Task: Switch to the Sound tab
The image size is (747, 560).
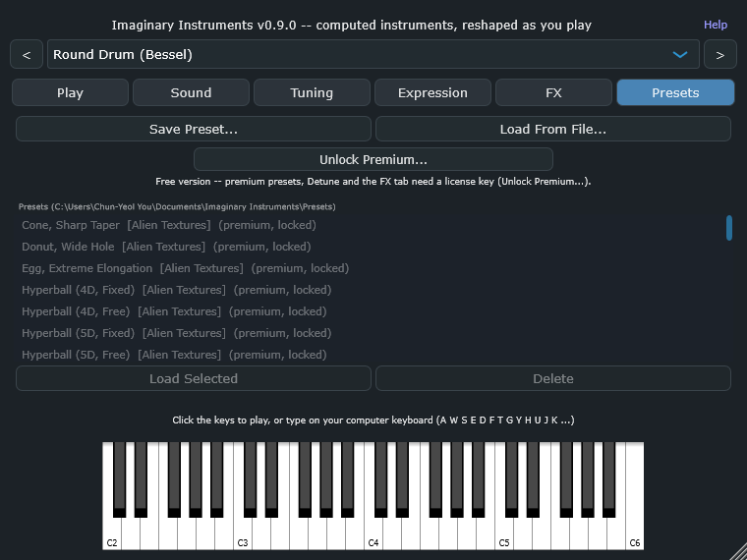Action: coord(191,92)
